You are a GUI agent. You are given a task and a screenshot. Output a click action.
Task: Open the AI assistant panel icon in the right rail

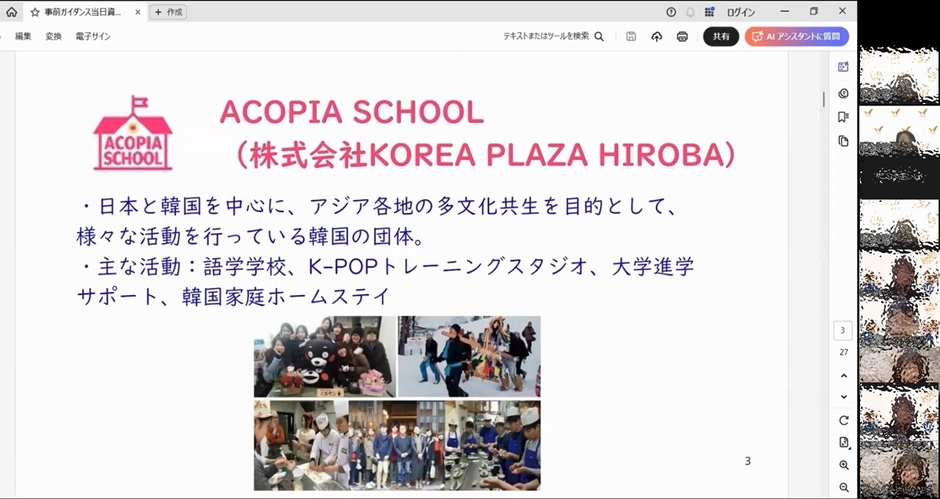843,67
